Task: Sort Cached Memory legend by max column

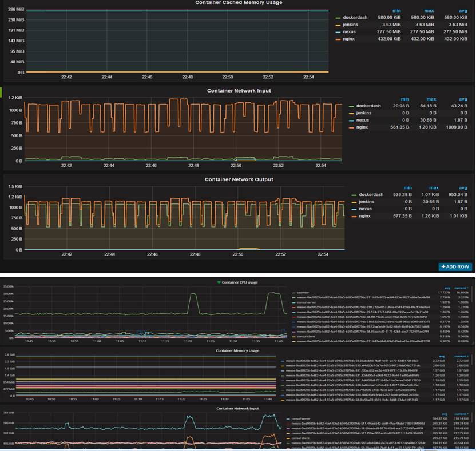Action: pos(429,11)
